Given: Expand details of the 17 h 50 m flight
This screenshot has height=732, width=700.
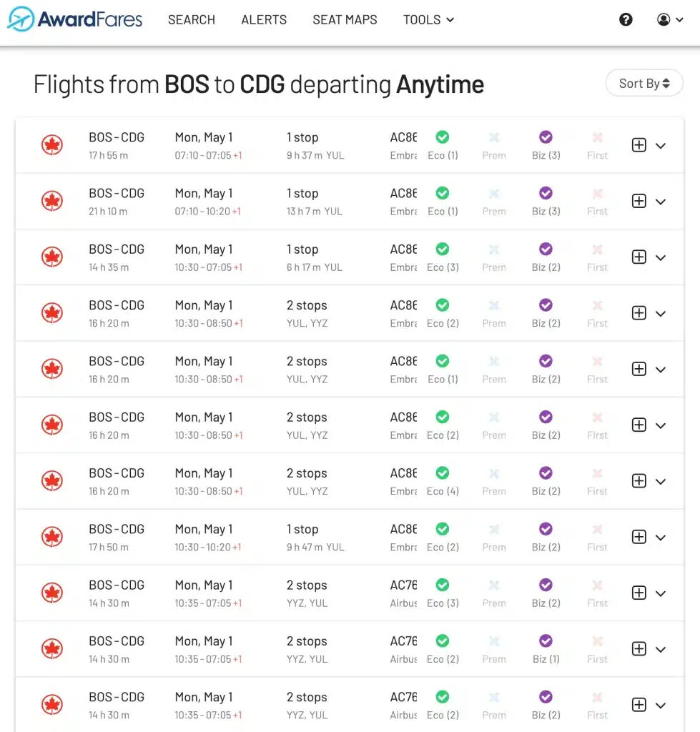Looking at the screenshot, I should coord(660,538).
